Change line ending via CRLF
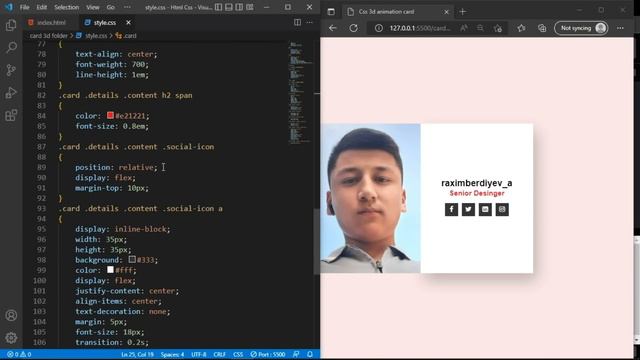The image size is (640, 360). pyautogui.click(x=220, y=354)
